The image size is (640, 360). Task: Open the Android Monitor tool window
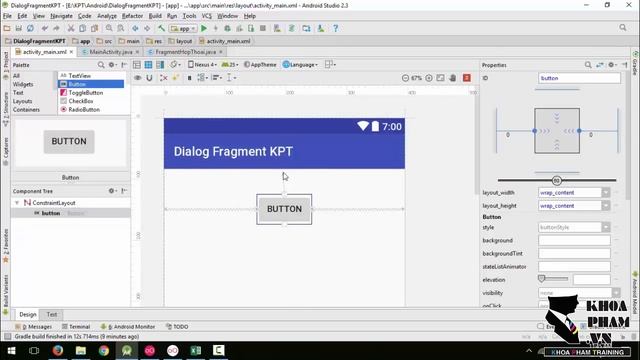(128, 327)
